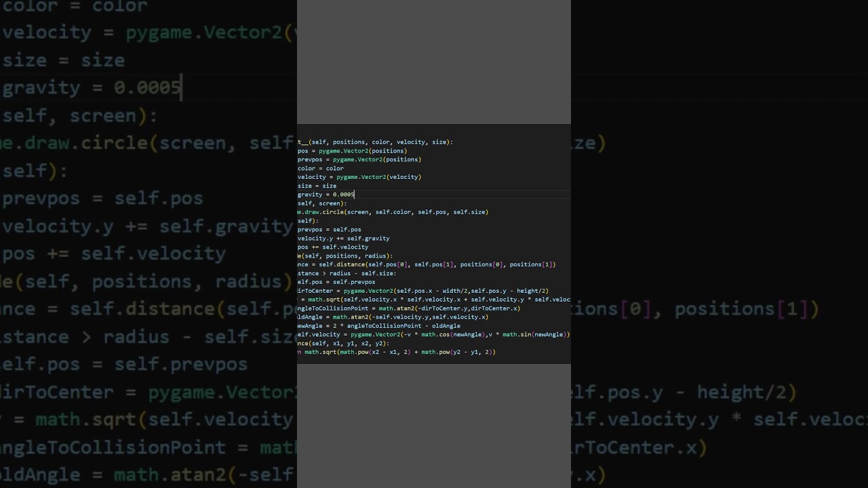Image resolution: width=868 pixels, height=488 pixels.
Task: Click 'velocity = pygame.Vector2(velocity)' in center code
Action: (x=359, y=177)
